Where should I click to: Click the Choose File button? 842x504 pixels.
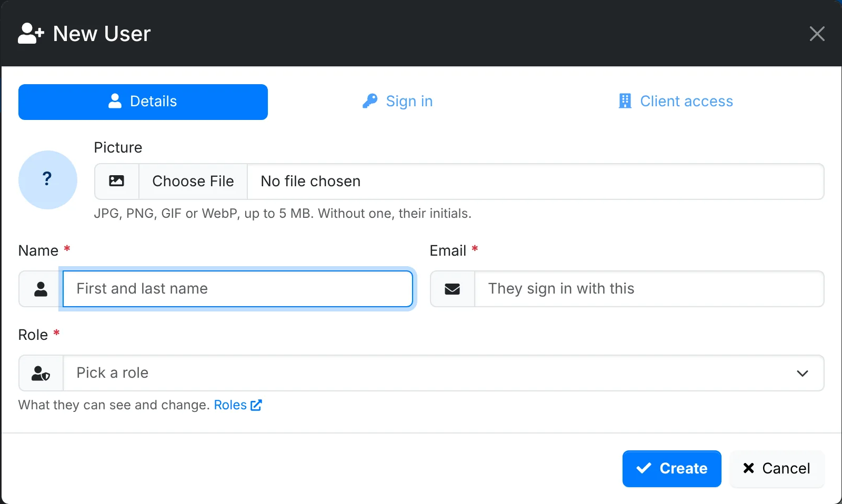193,182
